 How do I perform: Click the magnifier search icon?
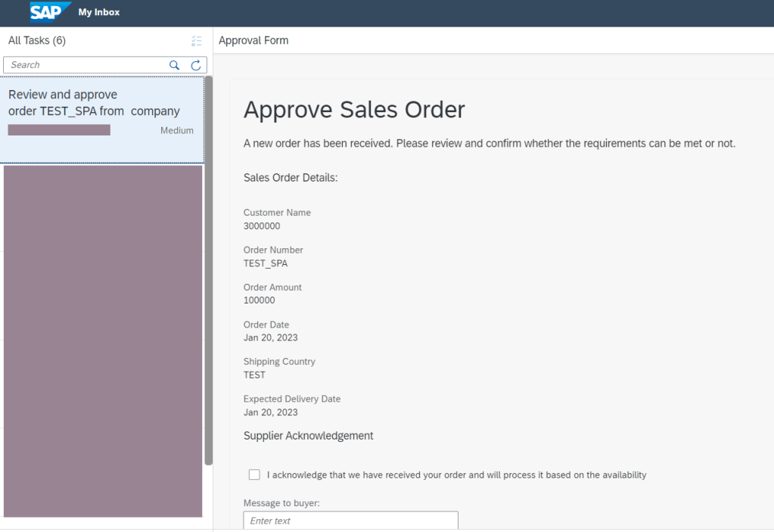174,65
